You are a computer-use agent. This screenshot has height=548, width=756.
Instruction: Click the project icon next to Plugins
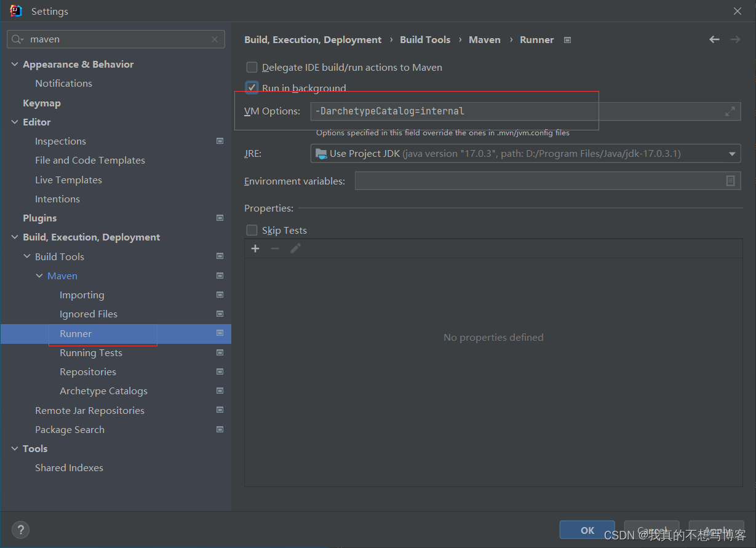click(220, 218)
